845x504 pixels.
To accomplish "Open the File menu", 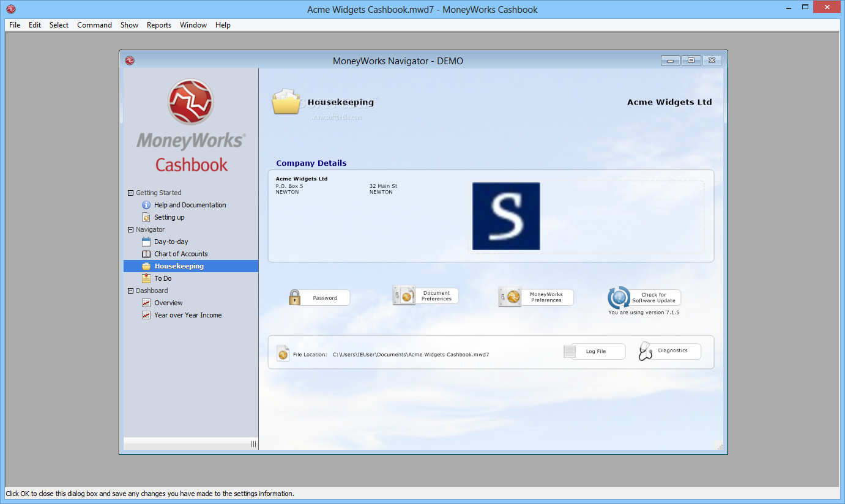I will 15,25.
